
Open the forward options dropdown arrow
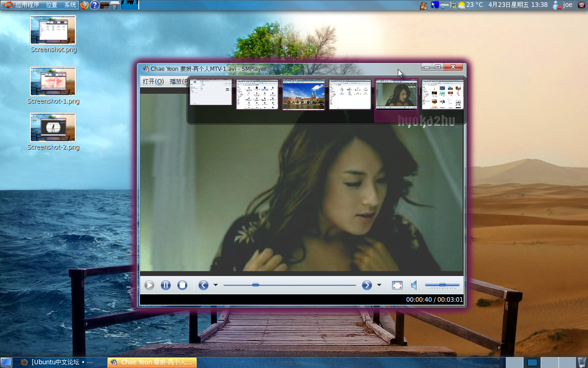click(379, 285)
